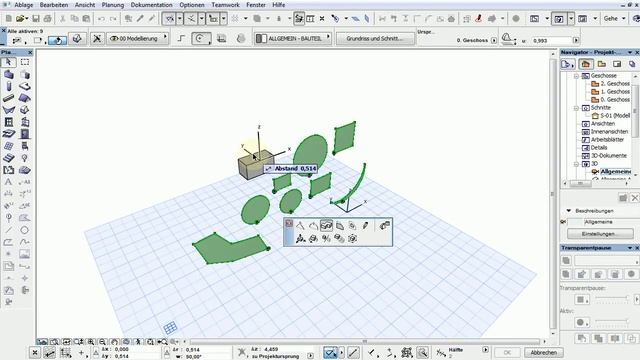Click the Allgemeine description field
The image size is (640, 360).
pos(610,222)
